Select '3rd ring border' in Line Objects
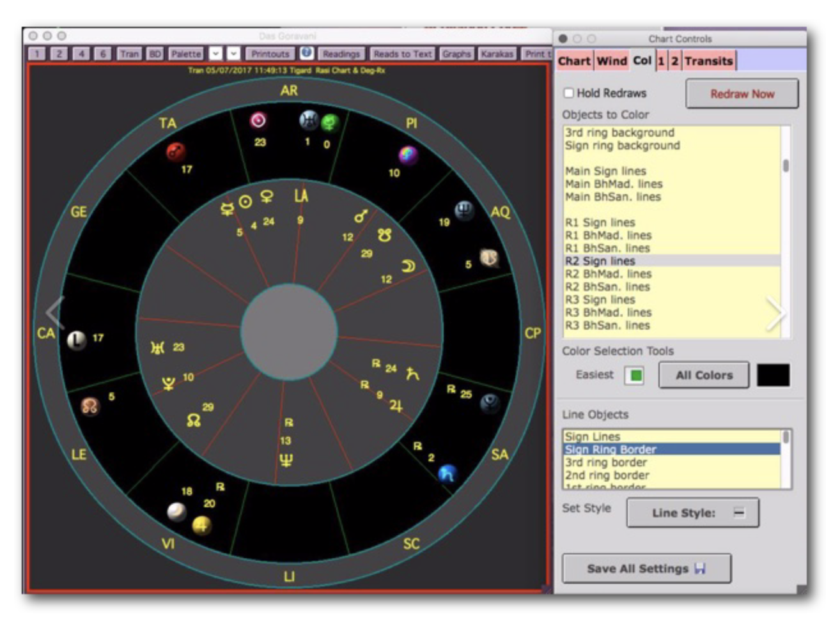840x626 pixels. 606,462
